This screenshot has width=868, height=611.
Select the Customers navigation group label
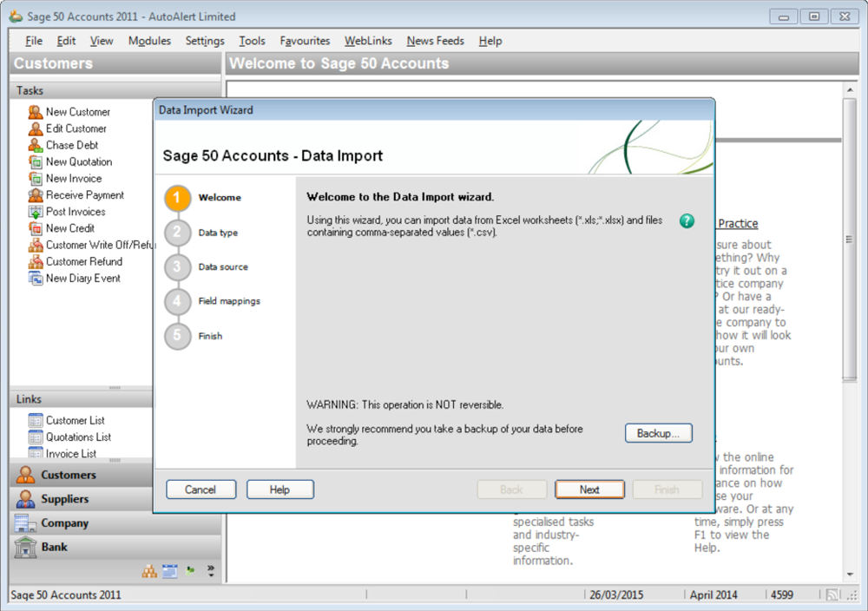click(x=69, y=475)
